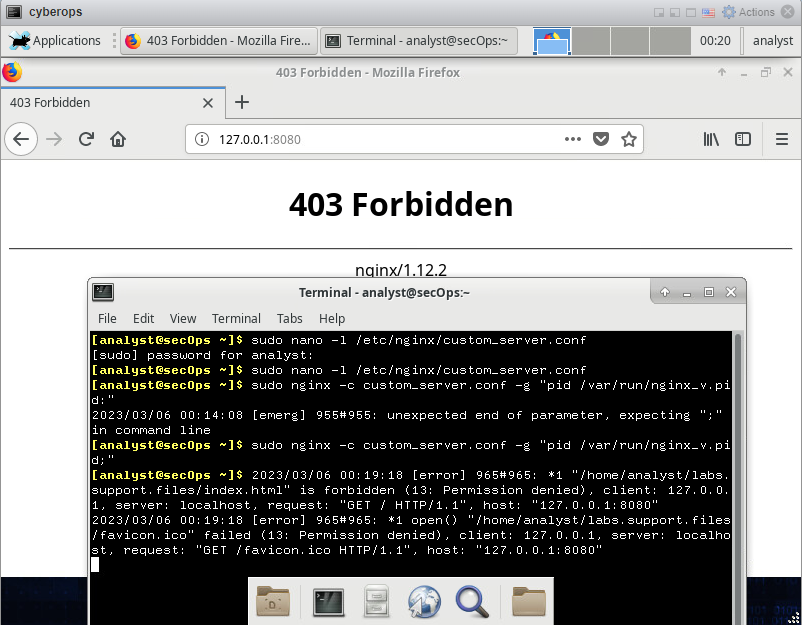
Task: Switch to Terminal taskbar button
Action: click(x=419, y=40)
